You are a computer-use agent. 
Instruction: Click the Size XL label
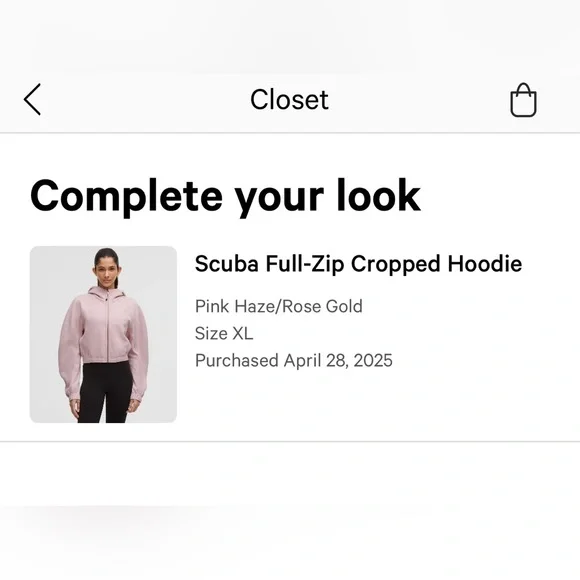click(224, 333)
